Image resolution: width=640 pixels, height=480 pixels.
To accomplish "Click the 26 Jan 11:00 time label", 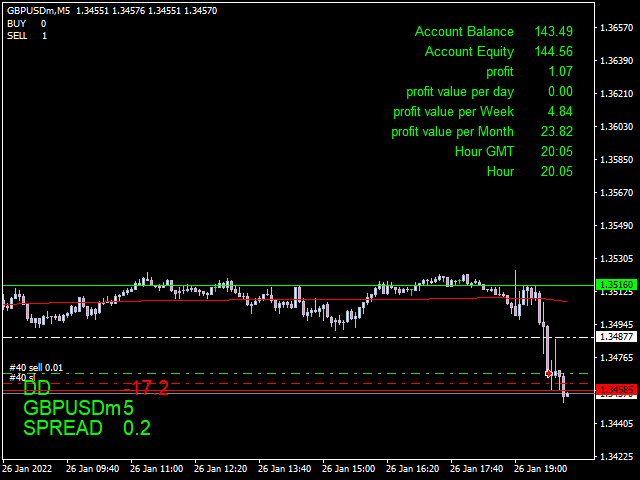I will [x=157, y=469].
